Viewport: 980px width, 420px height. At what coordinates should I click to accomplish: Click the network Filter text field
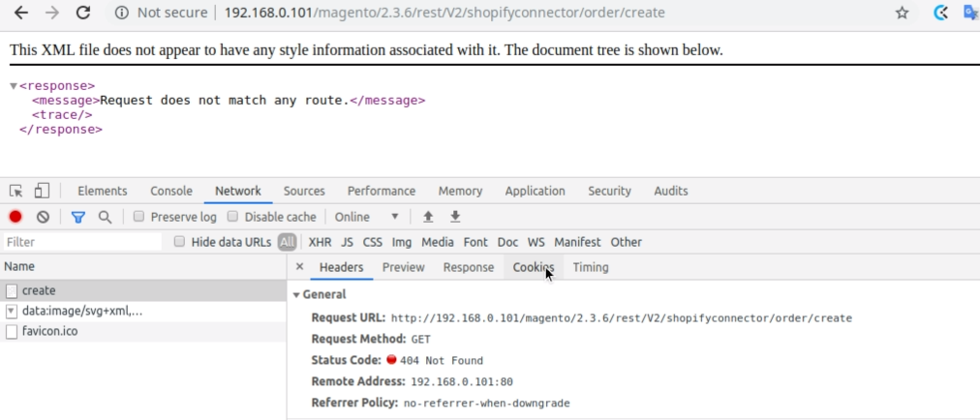pyautogui.click(x=82, y=242)
